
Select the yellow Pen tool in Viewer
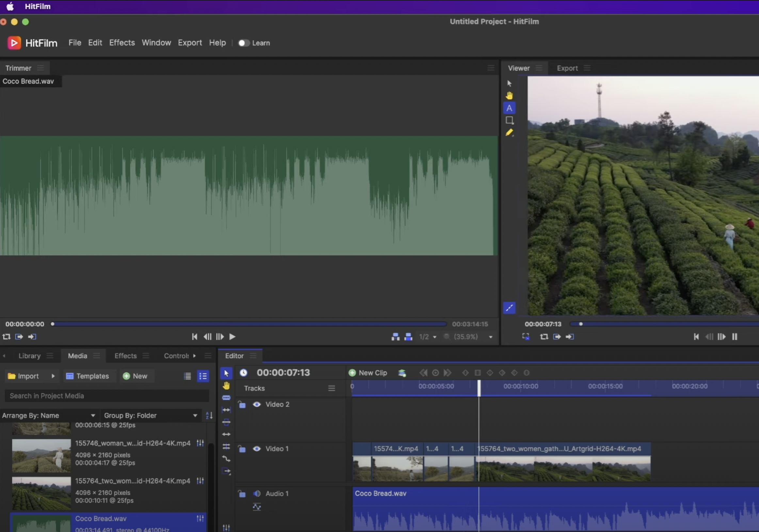[x=509, y=133]
